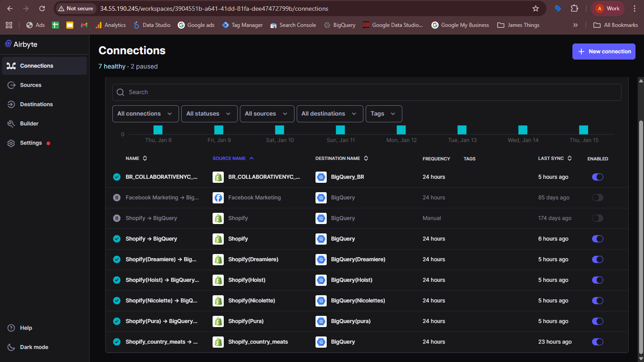Reload the page in browser
The width and height of the screenshot is (644, 362).
tap(42, 9)
